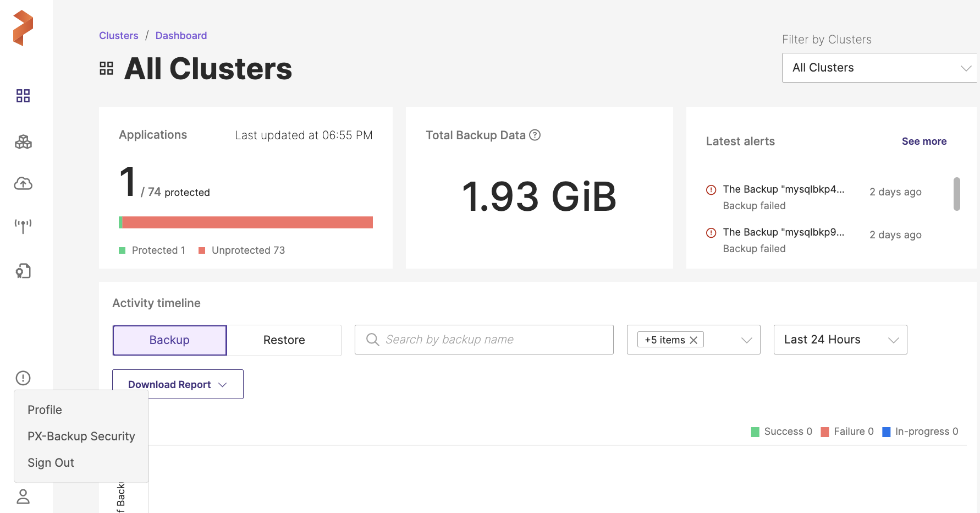Choose Sign Out from the user menu

(x=51, y=463)
